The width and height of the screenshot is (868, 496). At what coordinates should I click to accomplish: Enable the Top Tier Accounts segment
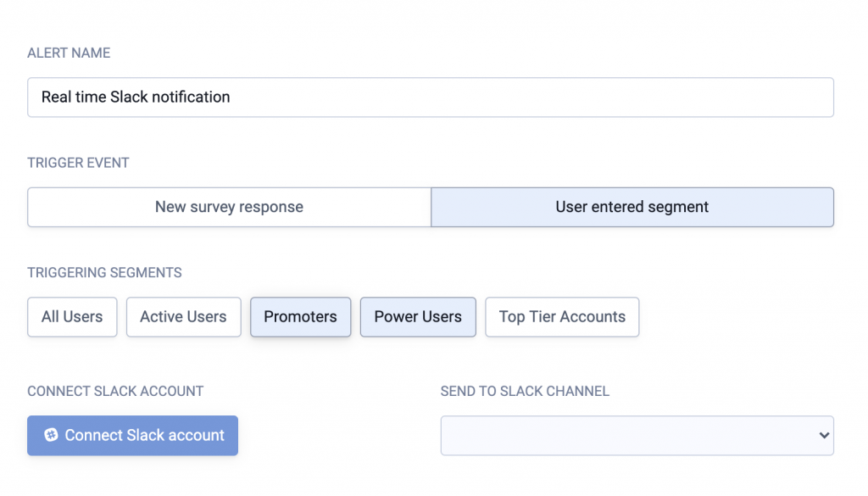tap(562, 317)
